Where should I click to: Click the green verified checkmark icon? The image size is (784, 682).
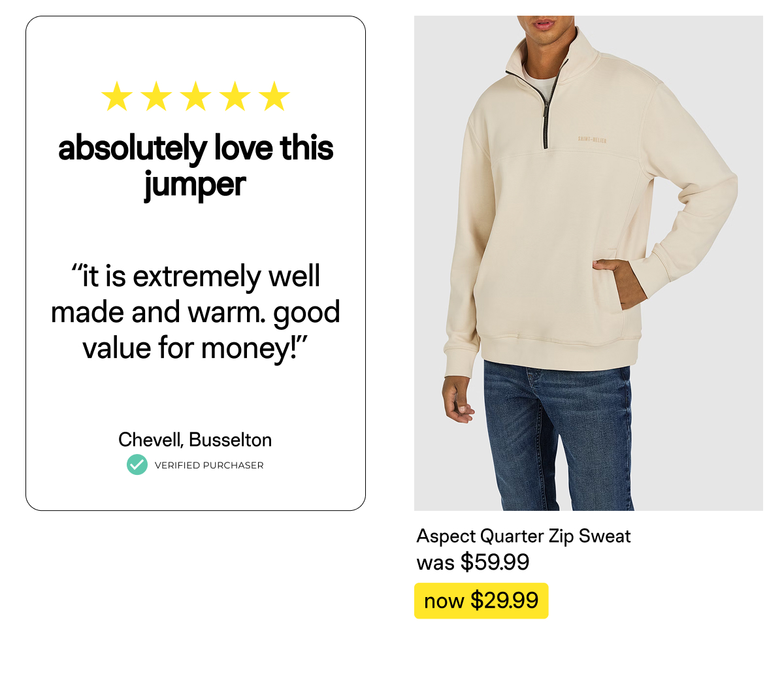(137, 464)
